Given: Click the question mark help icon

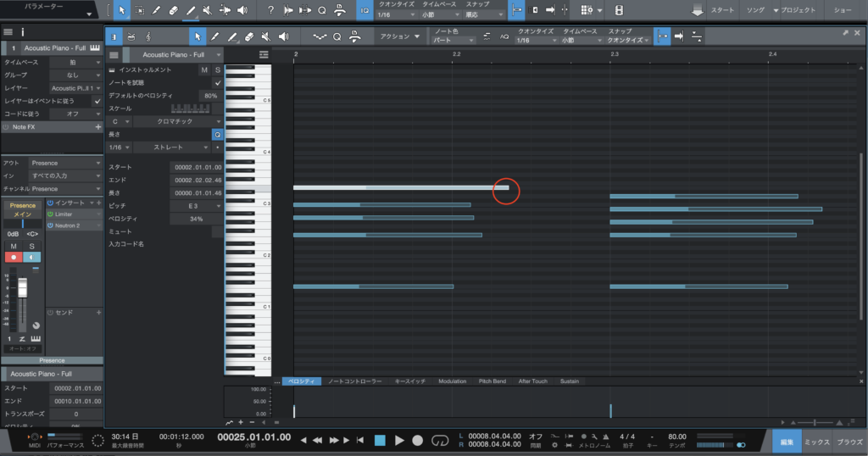Looking at the screenshot, I should point(270,11).
